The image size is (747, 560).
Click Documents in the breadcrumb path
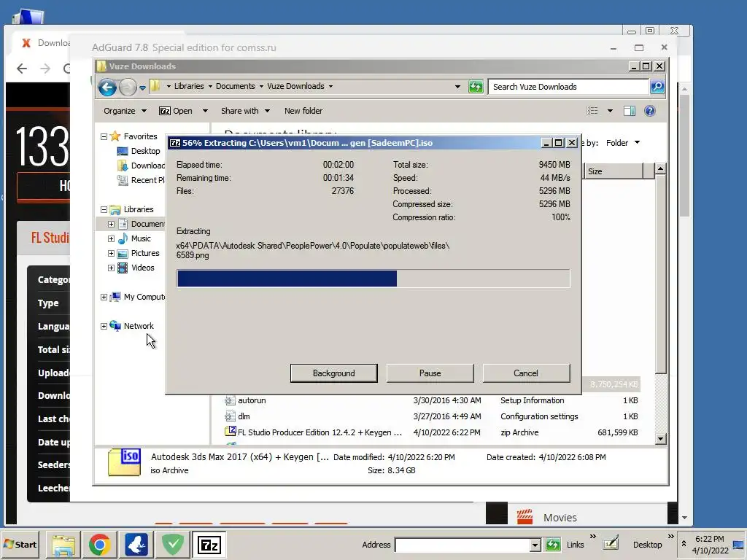236,86
